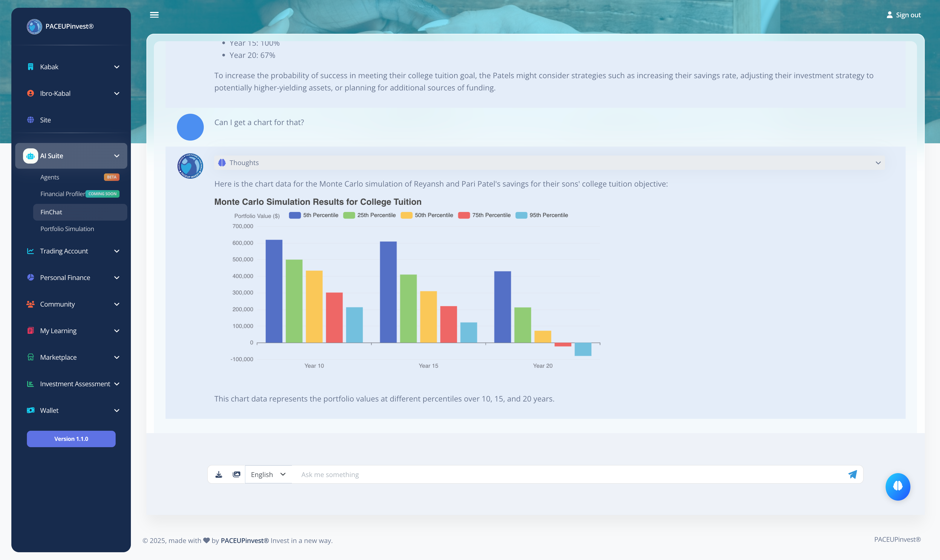Click the download icon in chat toolbar
Screen dimensions: 940x560
pyautogui.click(x=219, y=474)
